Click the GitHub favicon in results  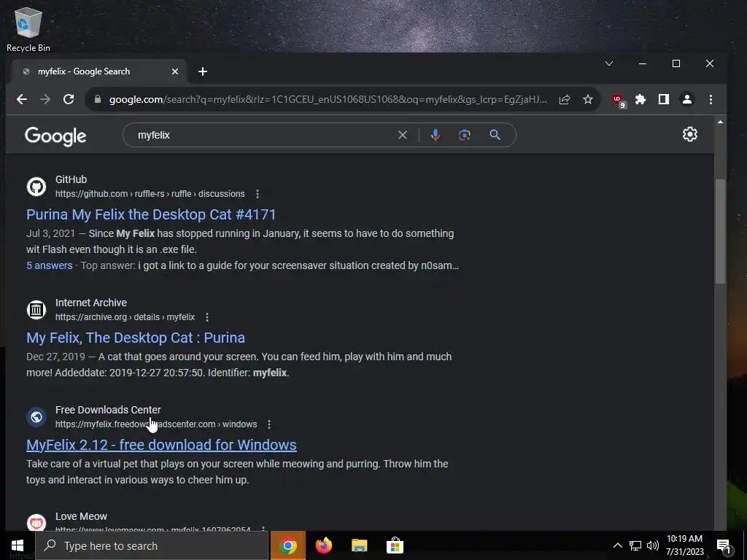click(x=36, y=186)
